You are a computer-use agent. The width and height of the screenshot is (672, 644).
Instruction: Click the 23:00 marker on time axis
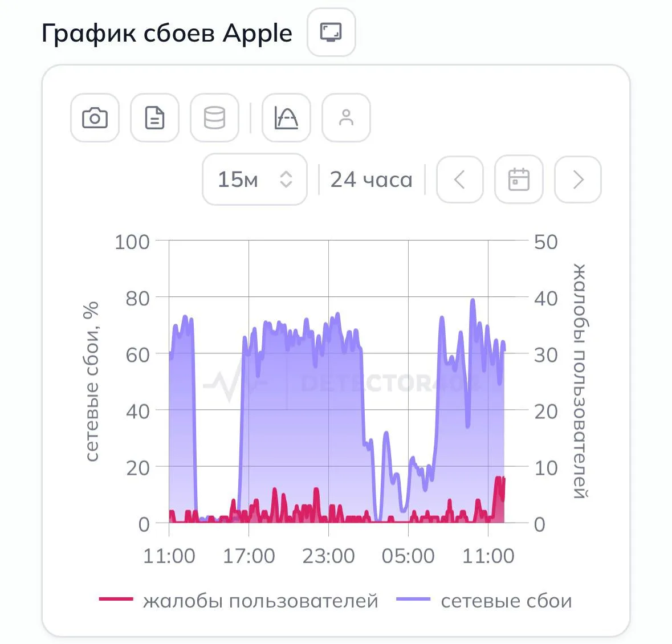(x=329, y=556)
